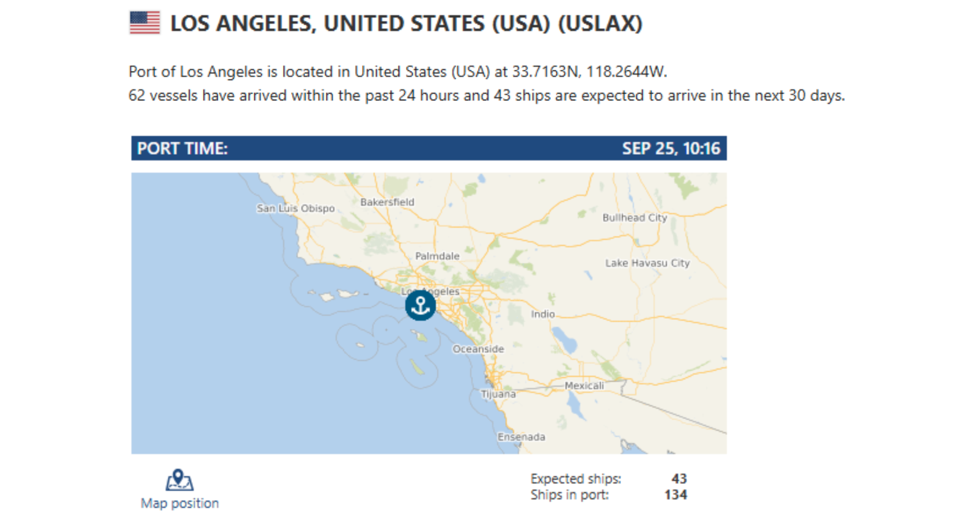Click the Map position pin icon
The height and width of the screenshot is (517, 980).
tap(179, 480)
